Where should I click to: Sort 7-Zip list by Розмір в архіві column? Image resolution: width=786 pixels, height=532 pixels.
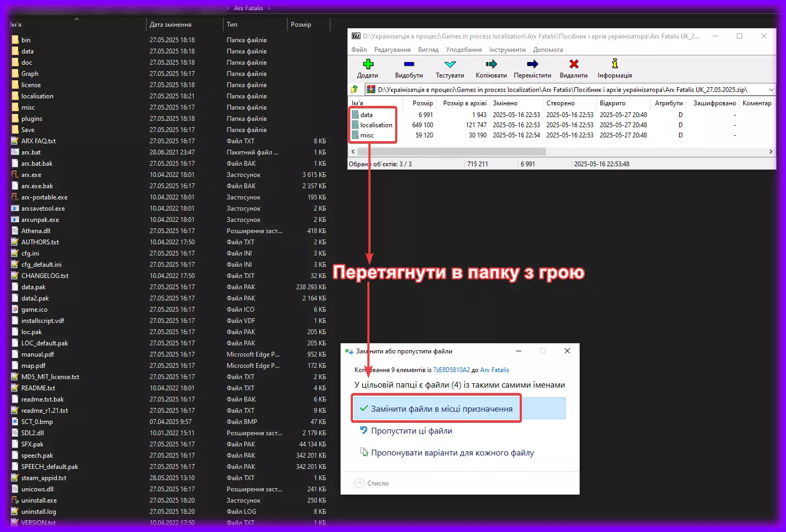(x=464, y=103)
